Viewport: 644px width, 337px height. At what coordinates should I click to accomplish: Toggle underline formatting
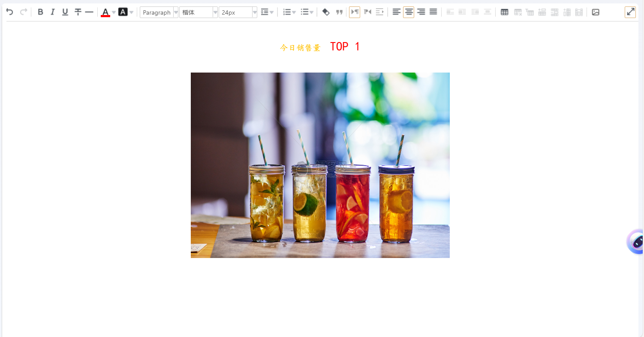coord(65,12)
